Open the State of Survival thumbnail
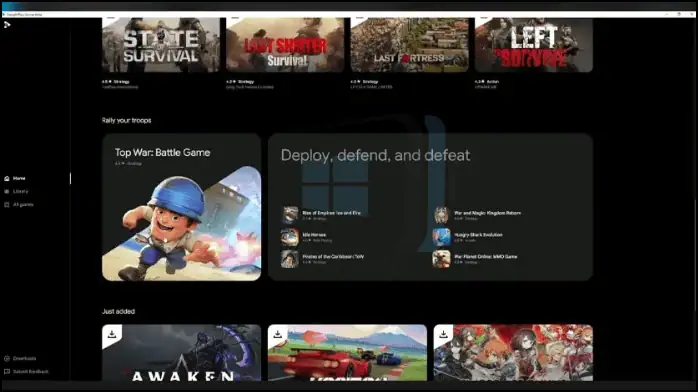Image resolution: width=698 pixels, height=392 pixels. (x=161, y=44)
